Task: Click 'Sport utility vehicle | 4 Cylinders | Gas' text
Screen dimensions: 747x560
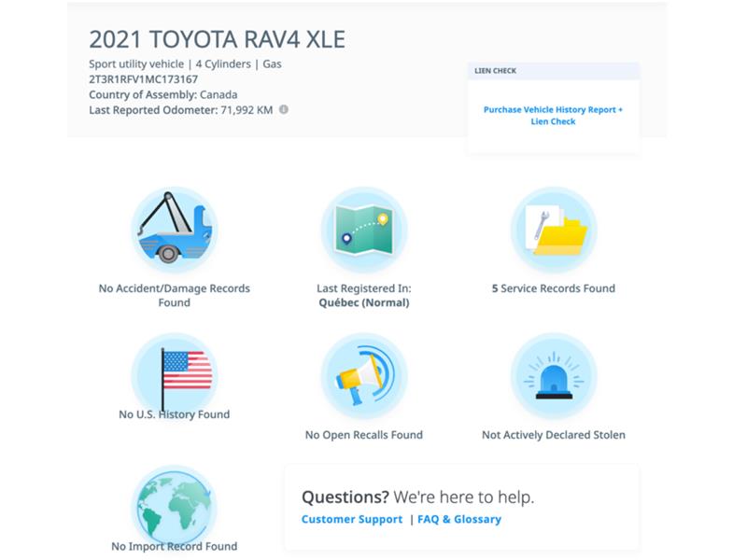Action: point(185,64)
